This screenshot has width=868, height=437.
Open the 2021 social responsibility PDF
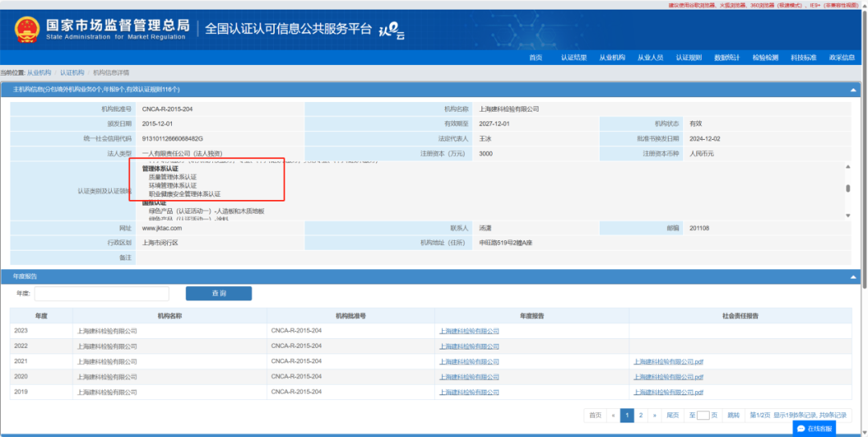668,361
